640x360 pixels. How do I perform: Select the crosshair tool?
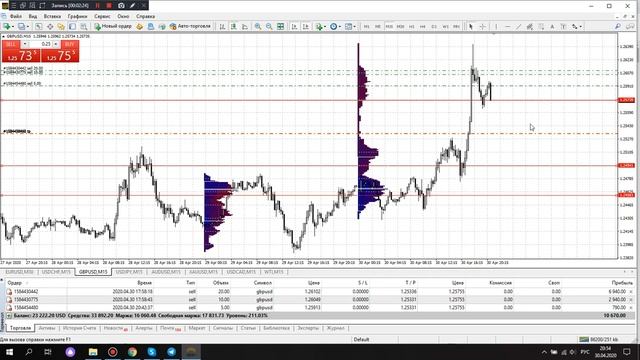(482, 26)
